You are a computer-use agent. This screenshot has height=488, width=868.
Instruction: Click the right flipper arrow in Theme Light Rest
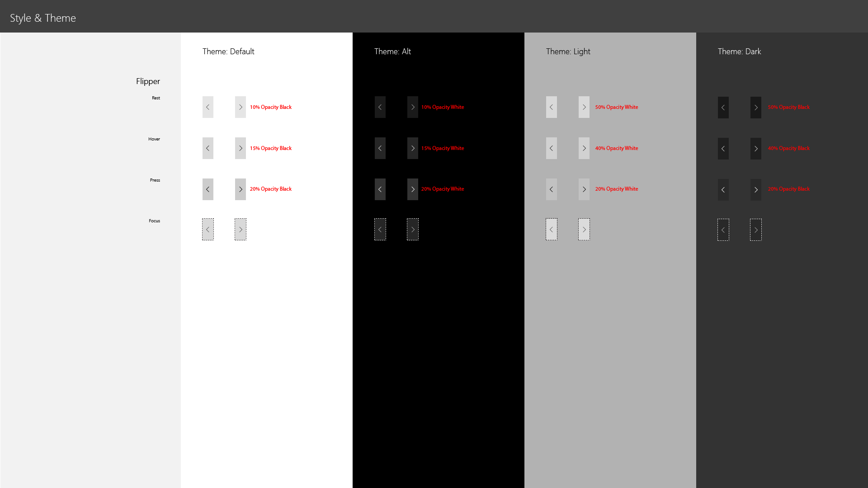click(x=584, y=107)
